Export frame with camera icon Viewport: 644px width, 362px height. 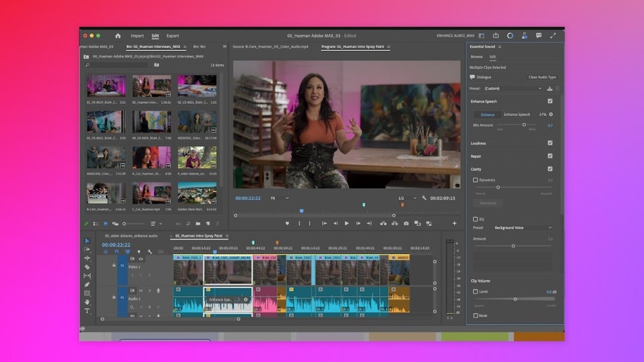pyautogui.click(x=406, y=223)
